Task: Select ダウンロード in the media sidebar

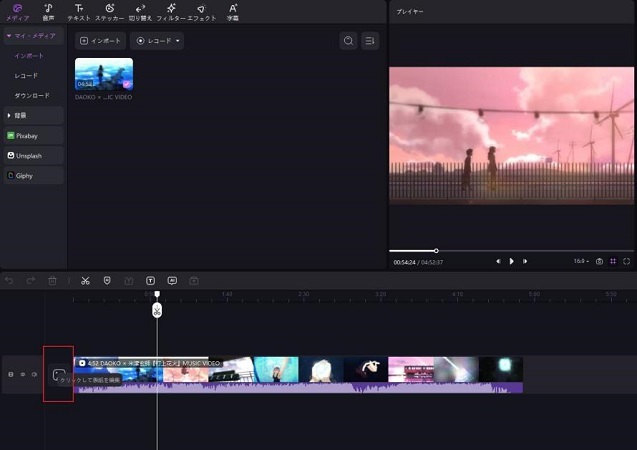Action: 32,95
